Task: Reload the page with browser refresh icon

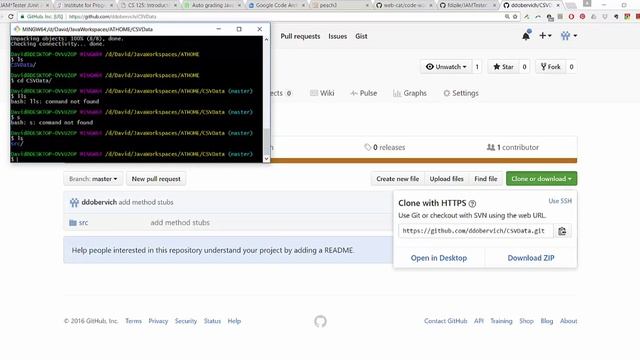Action: pos(11,17)
